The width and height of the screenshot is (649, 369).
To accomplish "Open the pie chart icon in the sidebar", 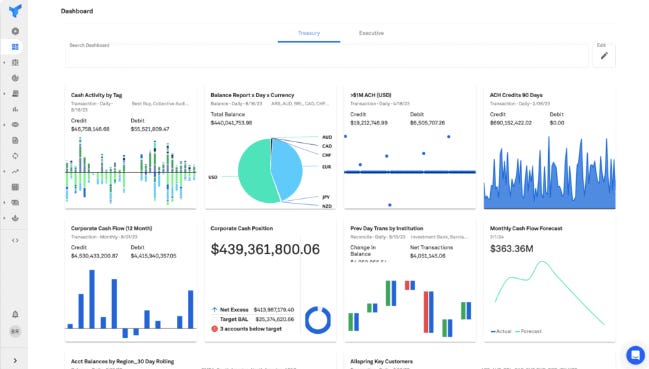I will pos(15,78).
